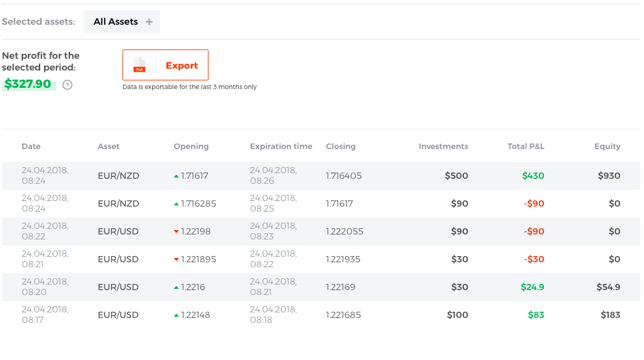
Task: Click the green up arrow beside 1.2216
Action: (176, 288)
